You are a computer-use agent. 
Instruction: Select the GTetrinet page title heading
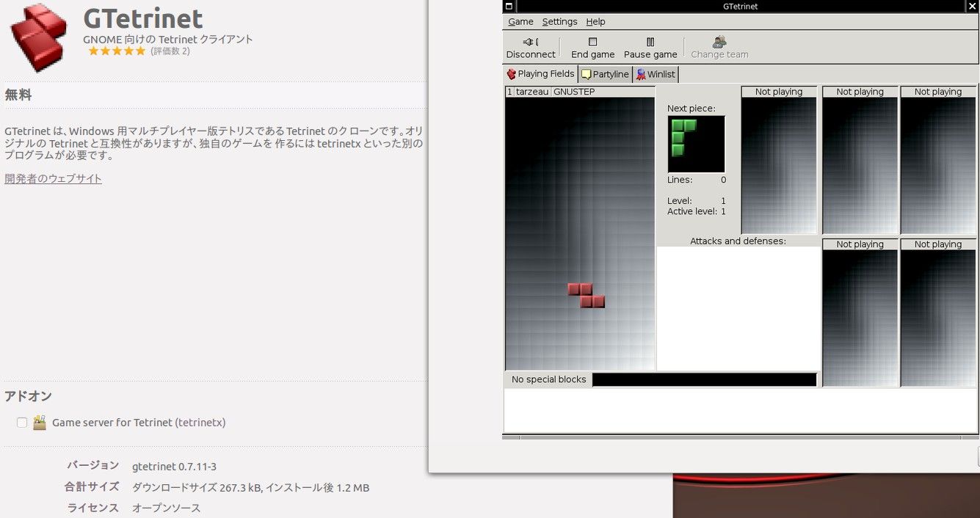(x=143, y=18)
